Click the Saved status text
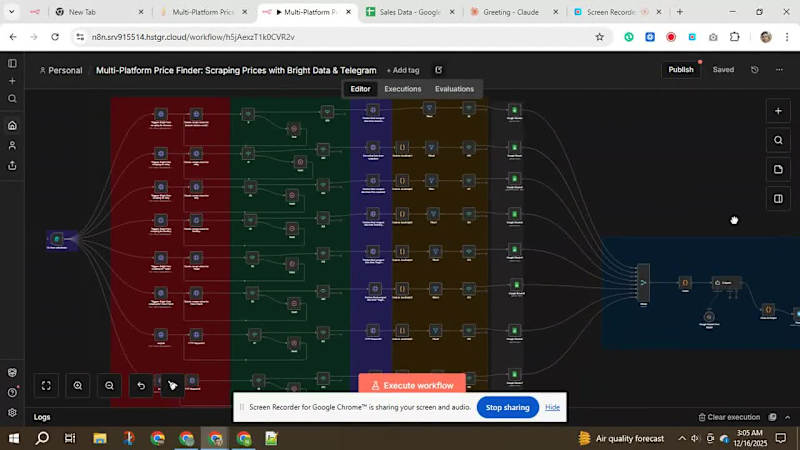Screen dimensions: 800x450 click(x=723, y=70)
